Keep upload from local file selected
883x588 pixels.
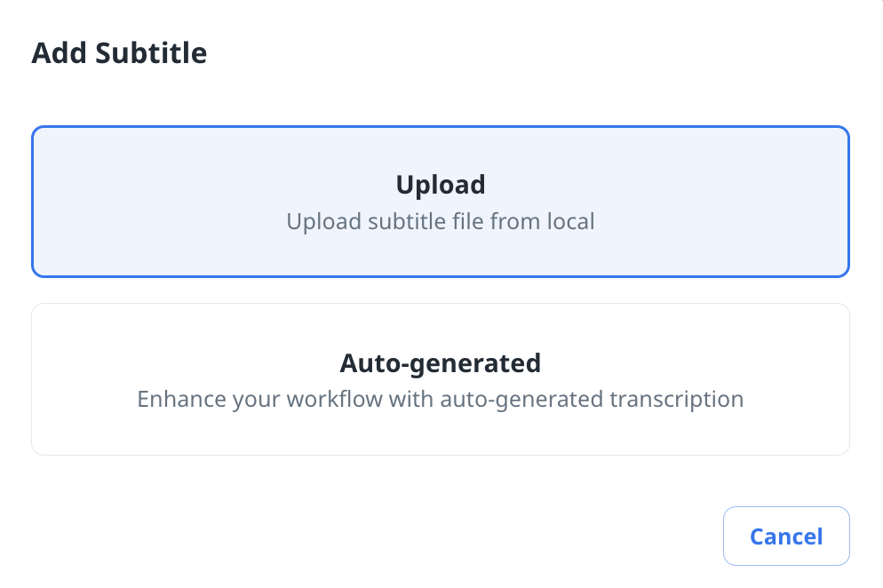pos(441,202)
